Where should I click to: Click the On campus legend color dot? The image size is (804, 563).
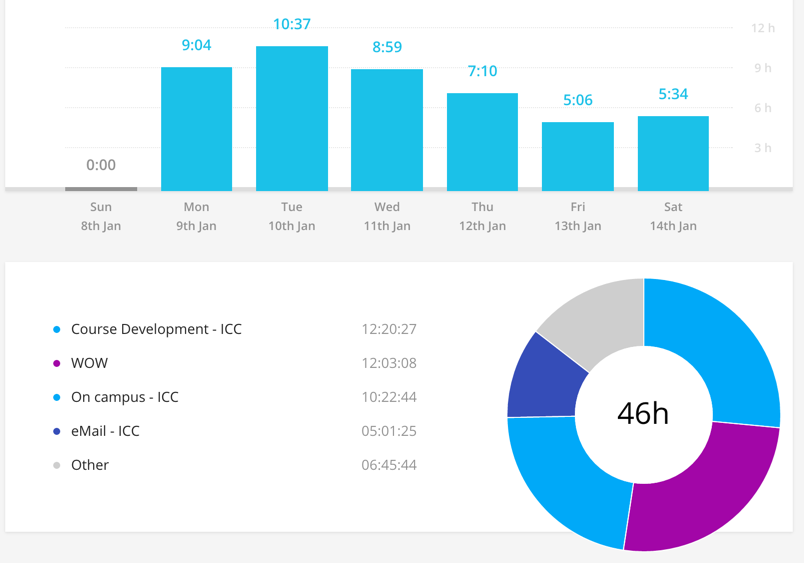coord(57,397)
